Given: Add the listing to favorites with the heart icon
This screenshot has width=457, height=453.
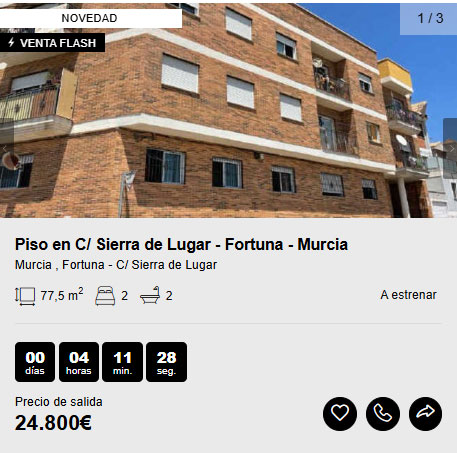Looking at the screenshot, I should tap(340, 414).
